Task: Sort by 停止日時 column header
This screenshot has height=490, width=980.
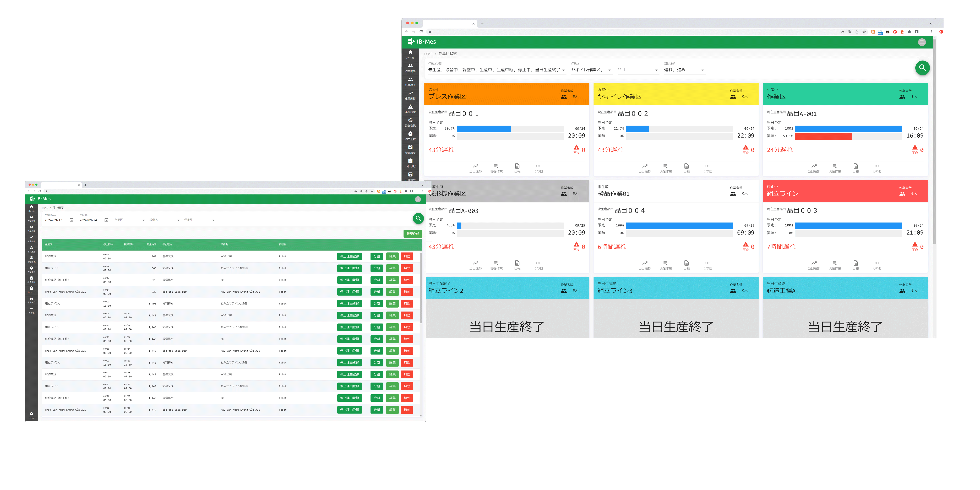Action: tap(108, 245)
